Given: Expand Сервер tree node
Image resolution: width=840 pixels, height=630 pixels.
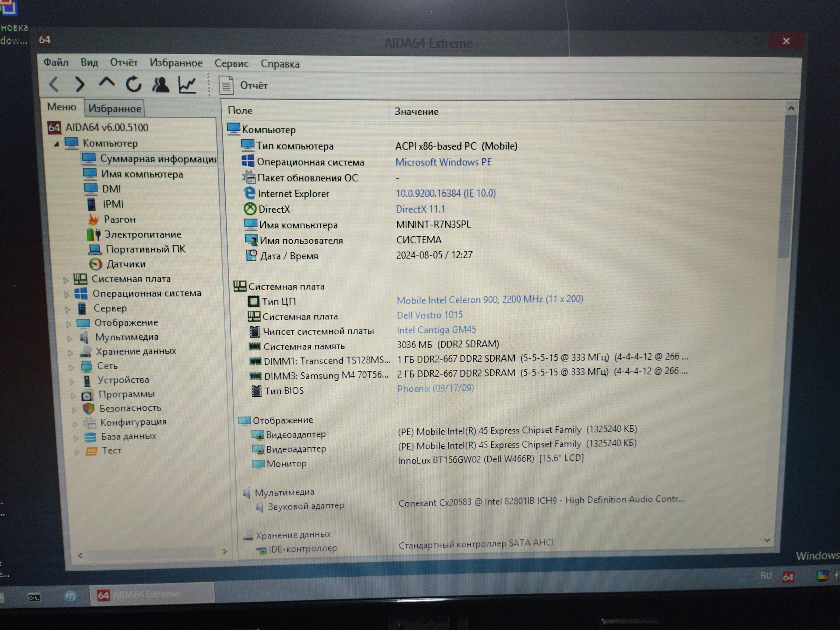Looking at the screenshot, I should (68, 309).
